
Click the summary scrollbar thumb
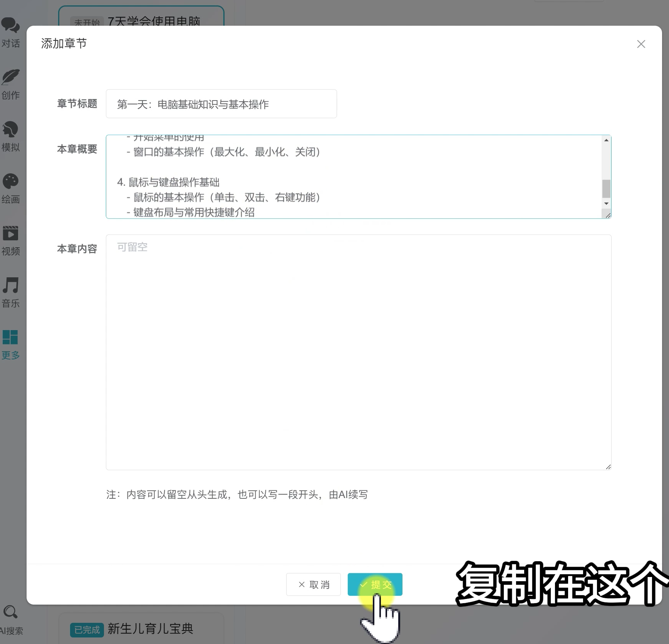tap(606, 189)
